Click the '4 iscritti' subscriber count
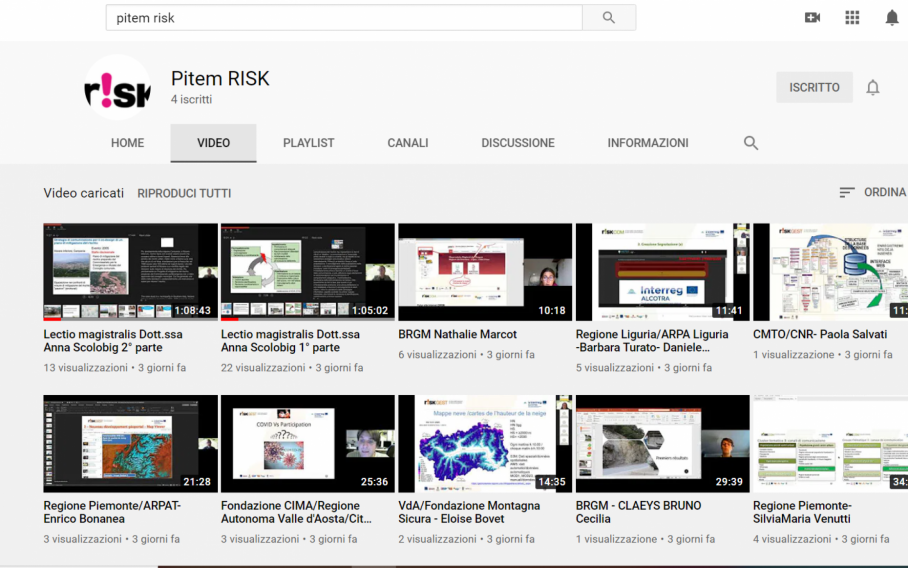 [x=192, y=100]
